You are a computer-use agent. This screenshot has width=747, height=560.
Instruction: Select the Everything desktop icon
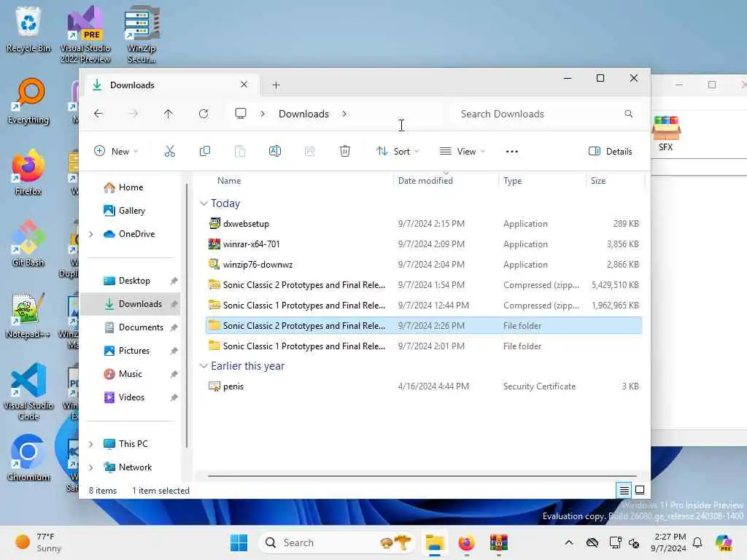point(28,101)
